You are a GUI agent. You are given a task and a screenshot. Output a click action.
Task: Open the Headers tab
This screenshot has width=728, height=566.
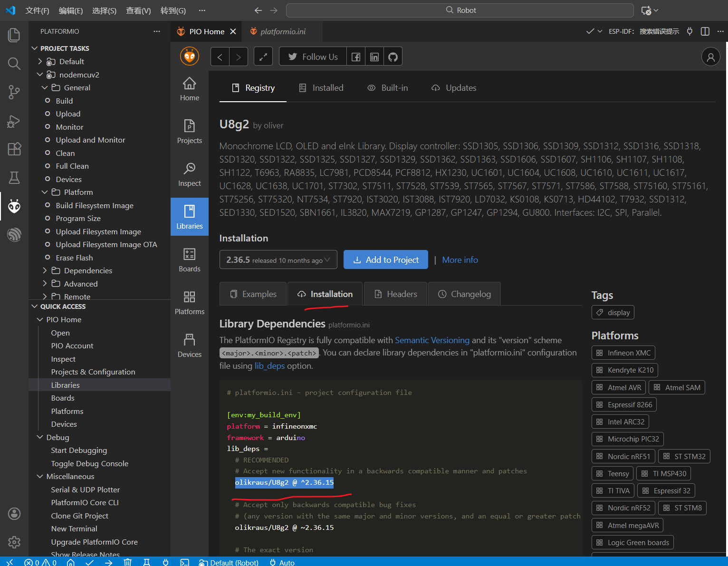click(x=396, y=294)
